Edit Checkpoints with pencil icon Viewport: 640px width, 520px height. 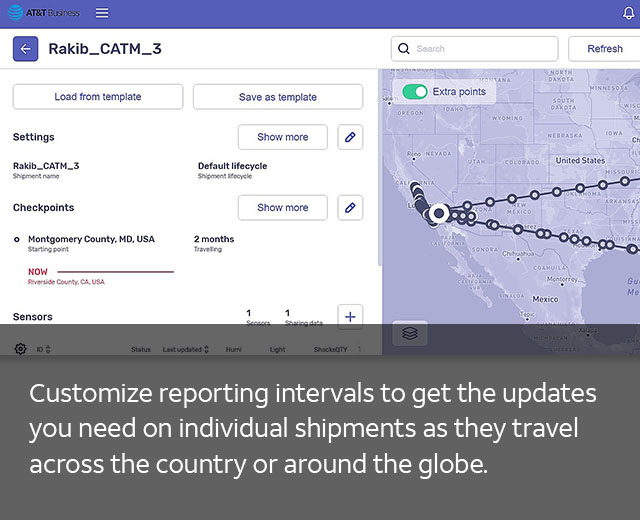pyautogui.click(x=350, y=208)
